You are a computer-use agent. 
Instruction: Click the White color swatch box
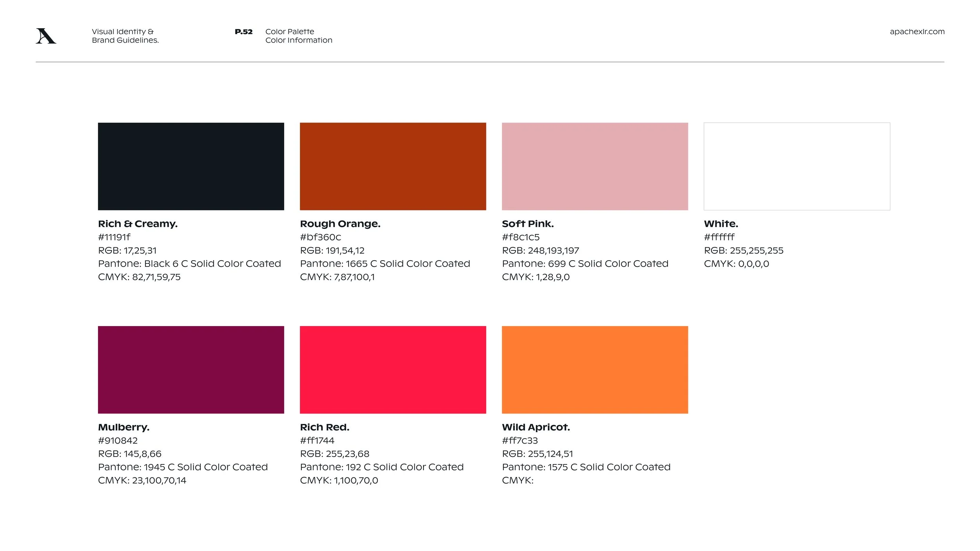pos(797,166)
